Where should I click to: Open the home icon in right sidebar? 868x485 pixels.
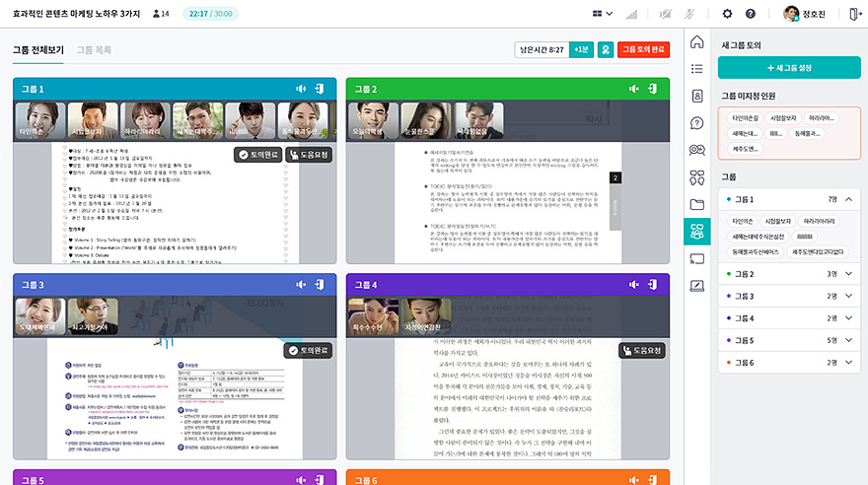click(x=697, y=42)
